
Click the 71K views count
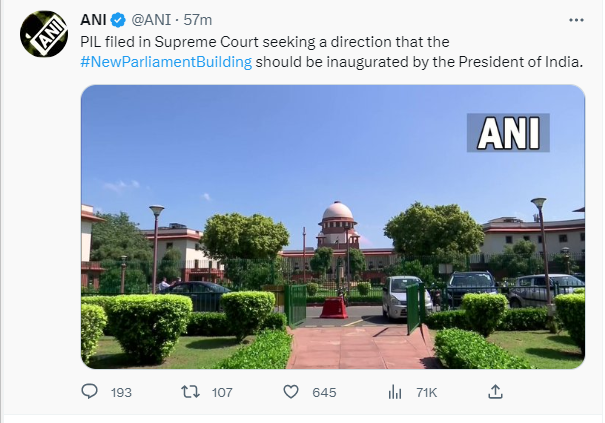427,393
